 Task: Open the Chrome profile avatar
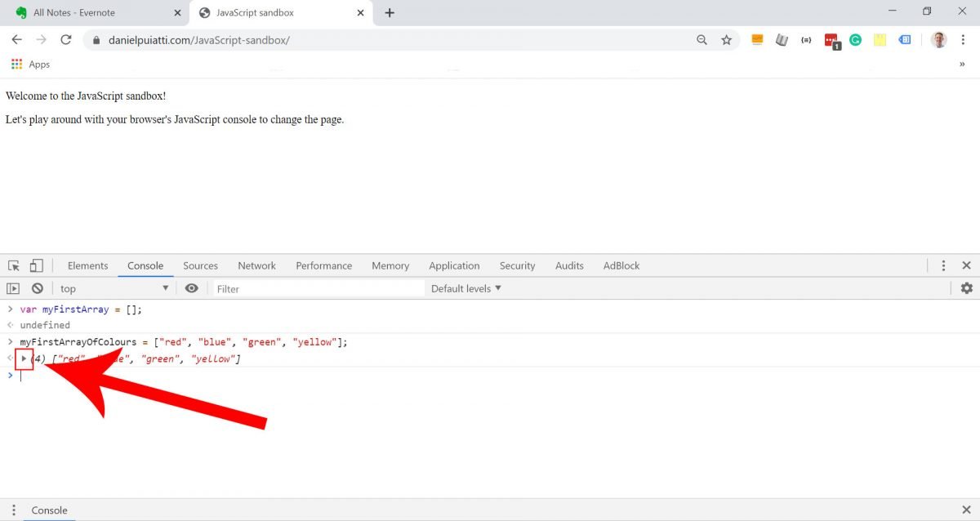pyautogui.click(x=938, y=40)
